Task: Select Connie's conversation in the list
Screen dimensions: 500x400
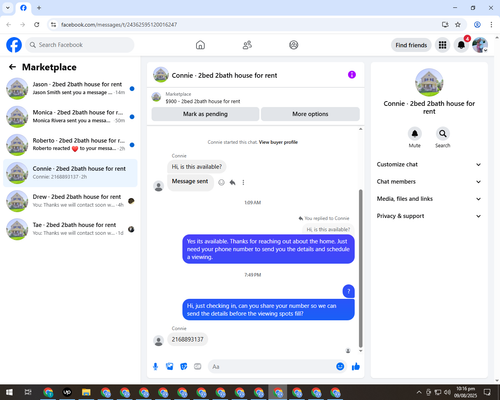Action: [70, 173]
